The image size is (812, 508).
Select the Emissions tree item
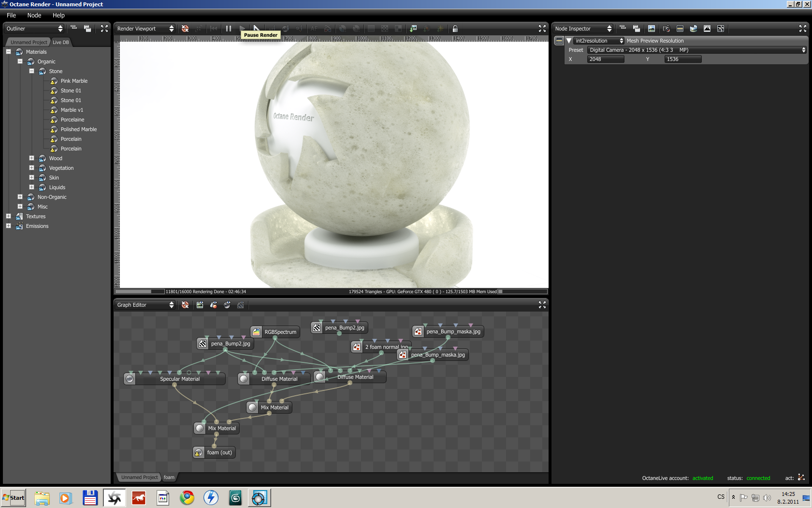coord(37,226)
